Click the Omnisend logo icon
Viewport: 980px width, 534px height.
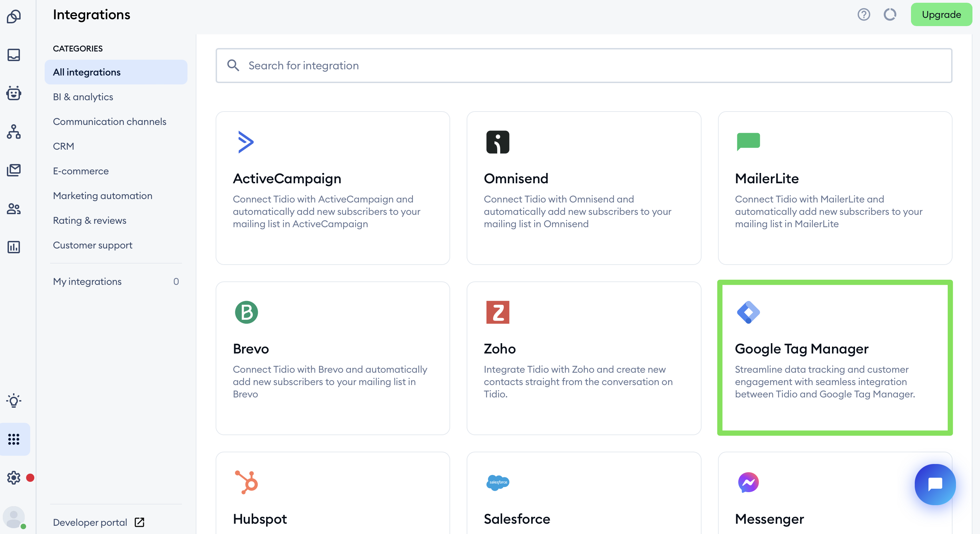coord(498,142)
